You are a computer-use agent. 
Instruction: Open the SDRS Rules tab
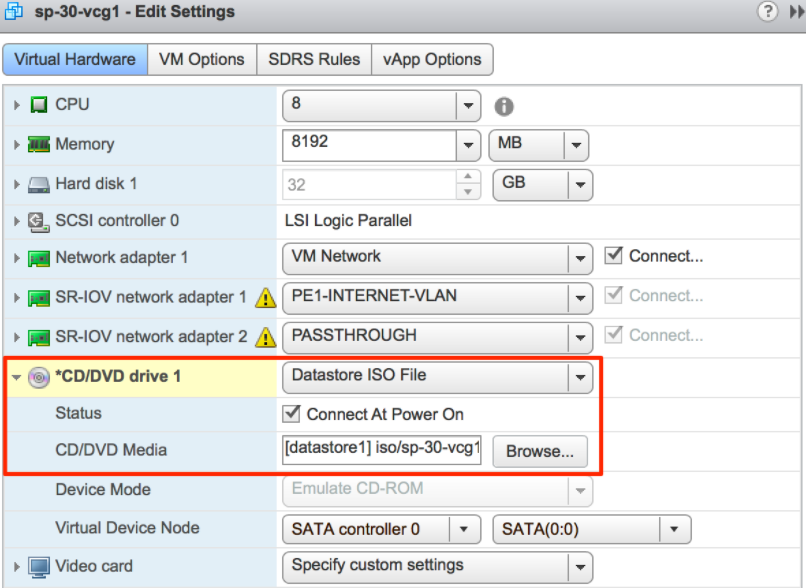tap(313, 59)
